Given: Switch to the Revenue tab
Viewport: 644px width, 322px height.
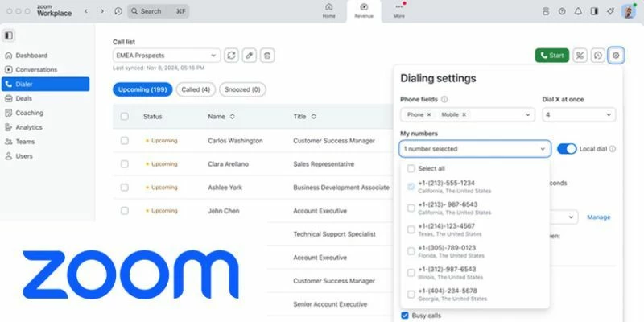Looking at the screenshot, I should coord(364,11).
